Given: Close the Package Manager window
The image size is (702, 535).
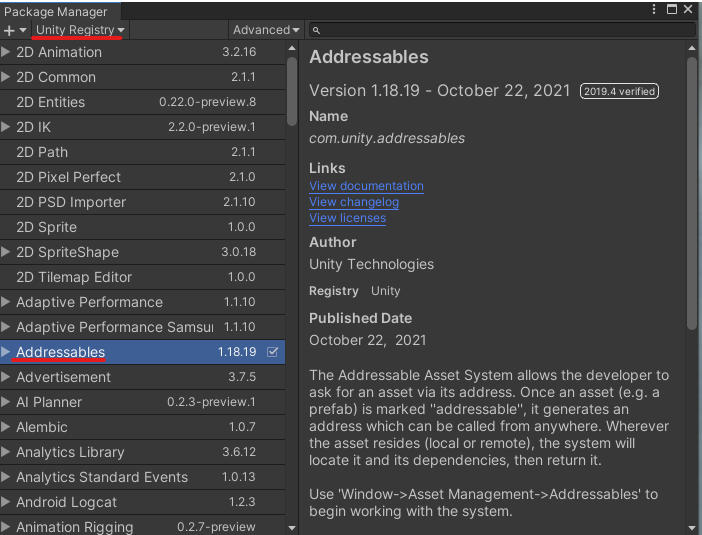Looking at the screenshot, I should pyautogui.click(x=688, y=9).
